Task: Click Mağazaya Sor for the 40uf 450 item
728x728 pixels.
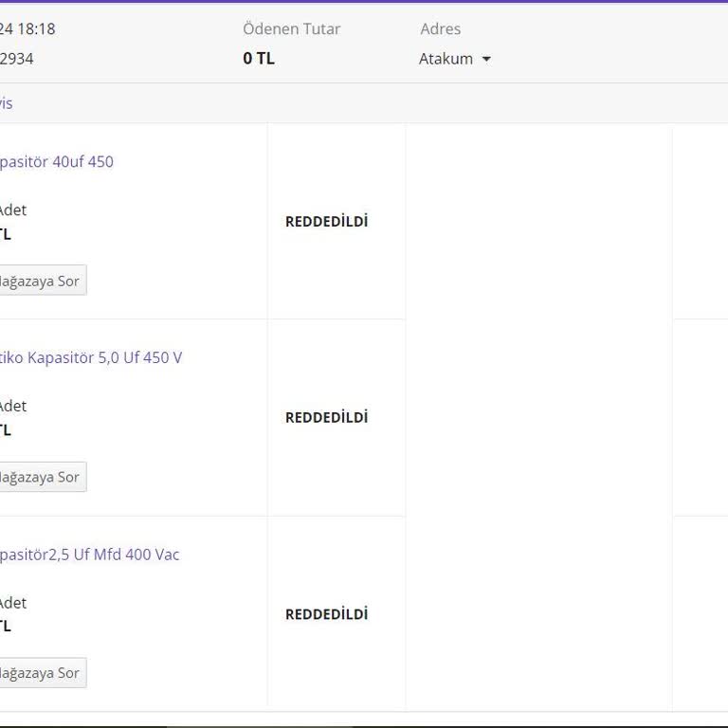Action: click(43, 281)
